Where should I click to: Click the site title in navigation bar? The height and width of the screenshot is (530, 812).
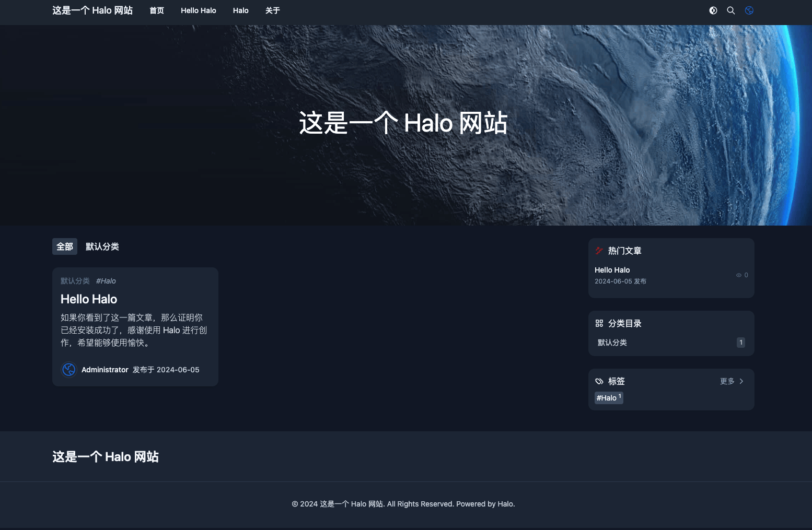point(92,10)
